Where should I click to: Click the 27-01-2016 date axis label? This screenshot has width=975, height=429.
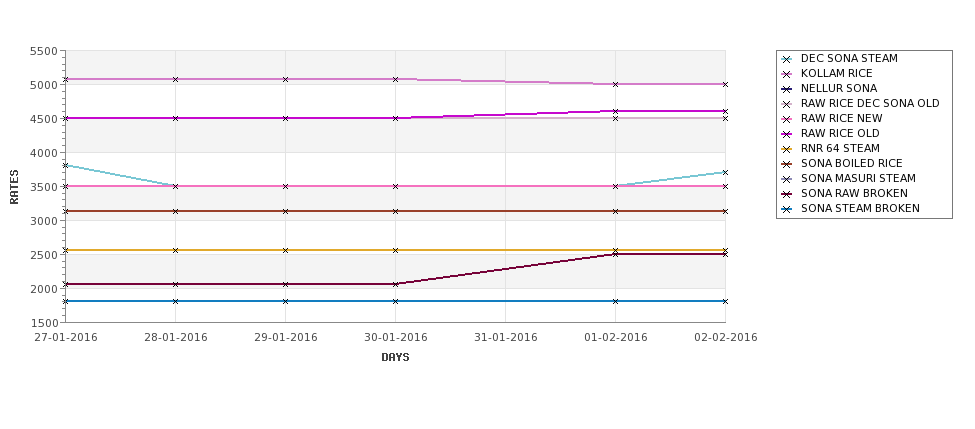tap(66, 338)
